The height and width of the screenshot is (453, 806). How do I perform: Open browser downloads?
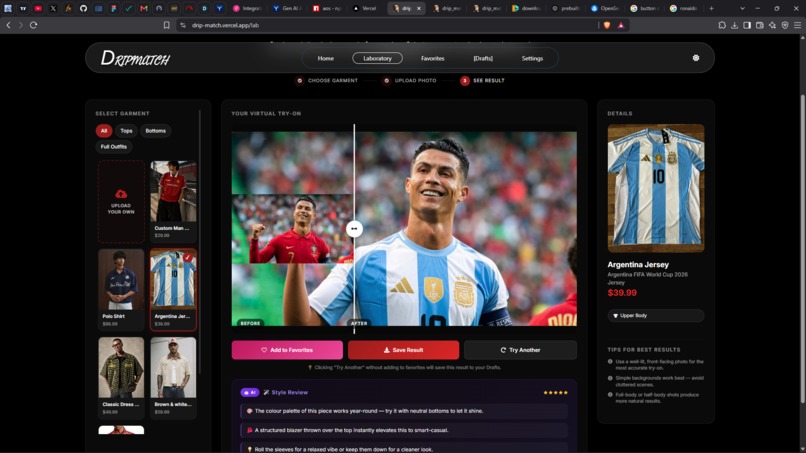pyautogui.click(x=735, y=25)
